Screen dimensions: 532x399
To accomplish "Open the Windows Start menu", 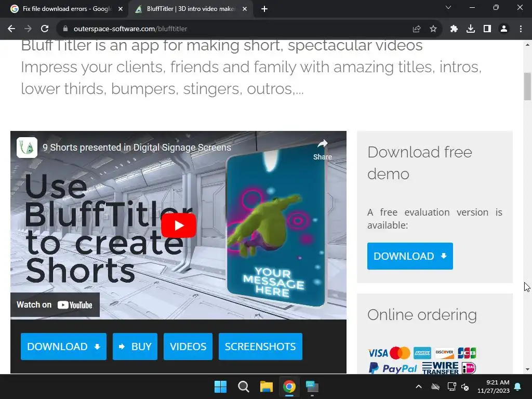I will [220, 387].
